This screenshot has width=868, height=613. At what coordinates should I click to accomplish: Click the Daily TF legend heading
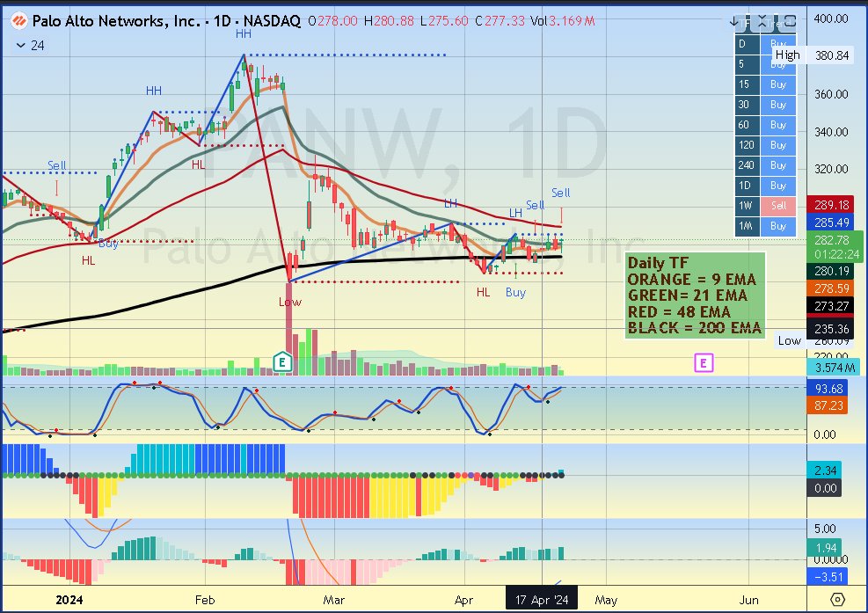[x=658, y=263]
